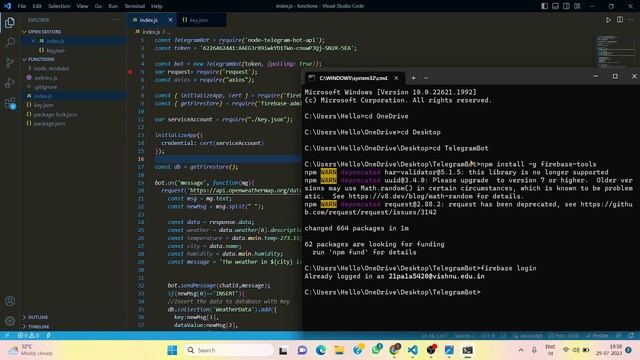The image size is (640, 360).
Task: Open the File menu
Action: (22, 6)
